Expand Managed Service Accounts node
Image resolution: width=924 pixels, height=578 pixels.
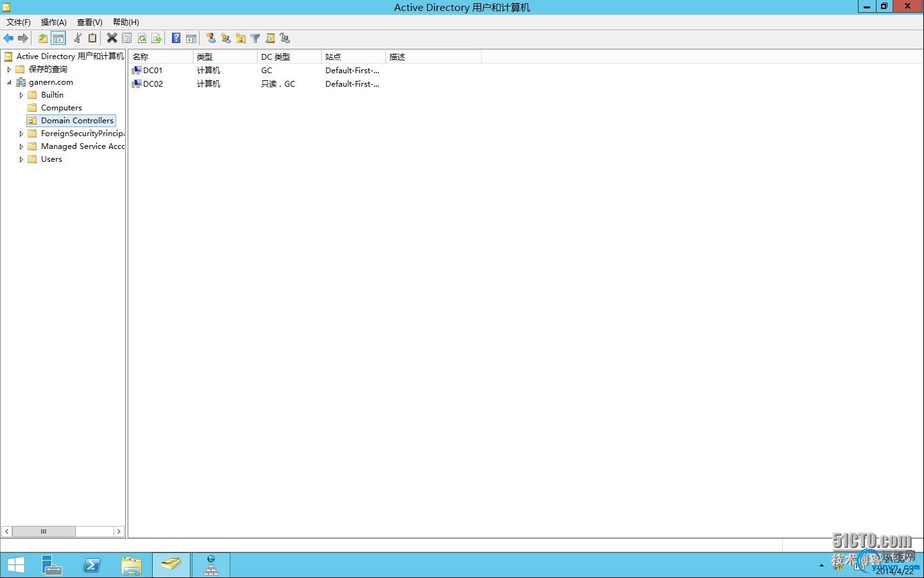click(21, 146)
